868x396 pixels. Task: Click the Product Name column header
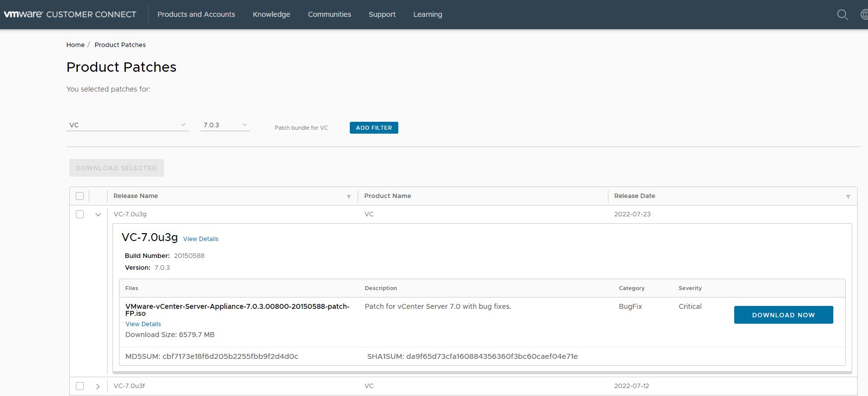[x=387, y=196]
